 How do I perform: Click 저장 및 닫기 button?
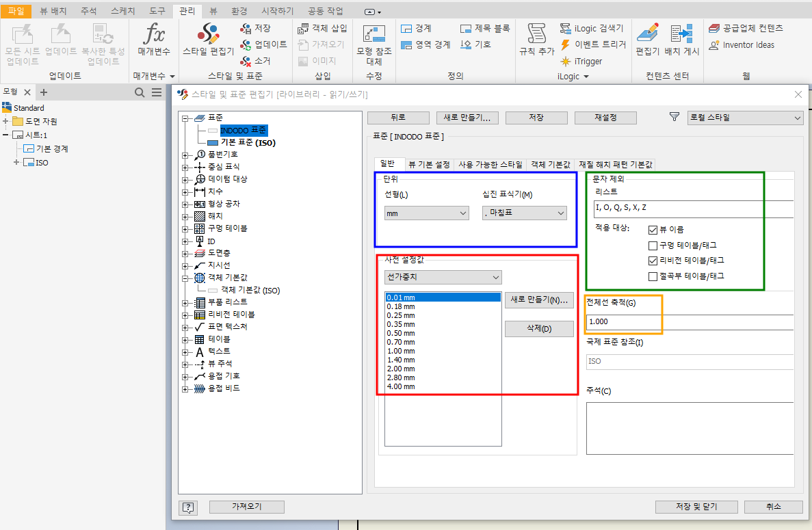click(x=696, y=507)
